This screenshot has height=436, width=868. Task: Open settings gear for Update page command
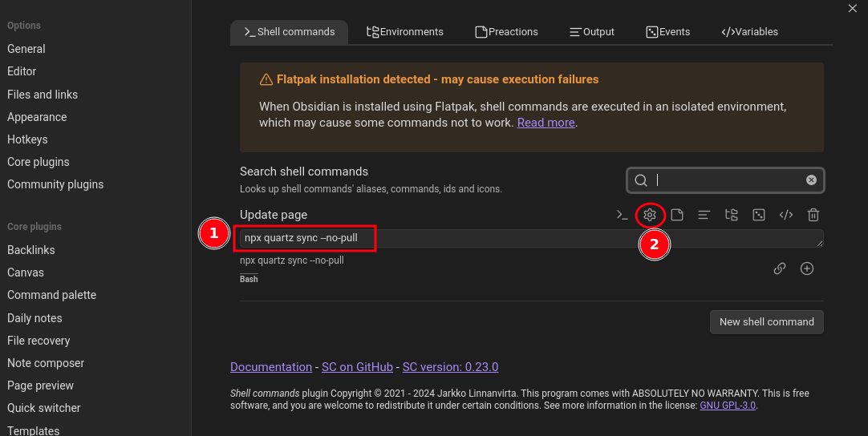650,215
